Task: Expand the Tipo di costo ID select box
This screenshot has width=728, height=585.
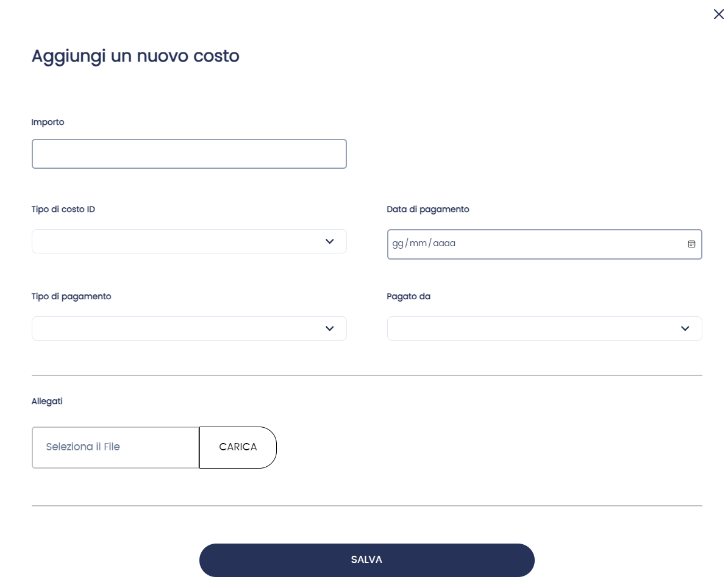Action: pos(177,241)
